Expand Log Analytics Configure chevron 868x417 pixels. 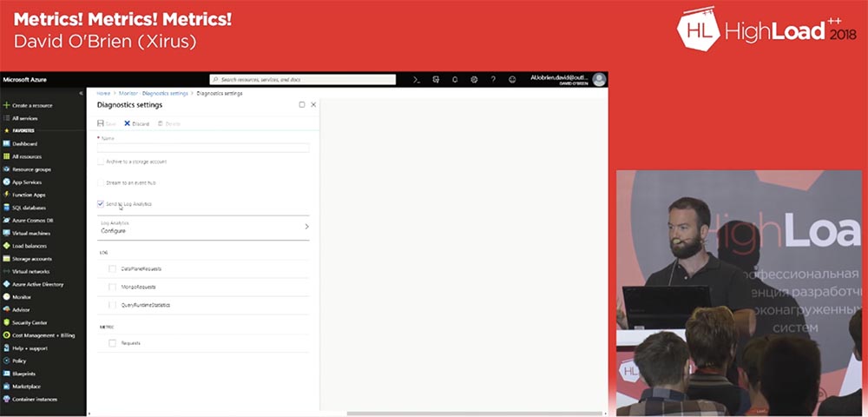306,227
